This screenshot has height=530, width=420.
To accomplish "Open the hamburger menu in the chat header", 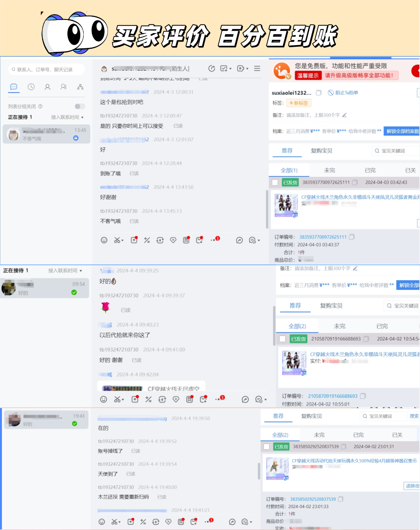I will click(x=257, y=68).
